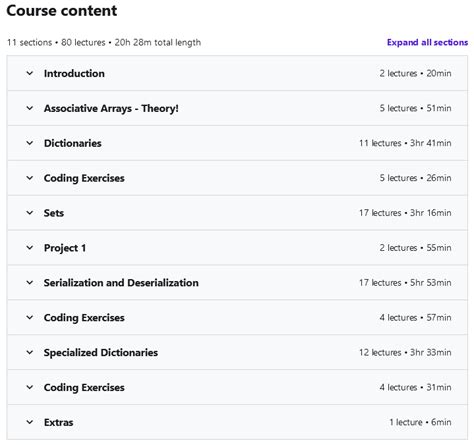Click chevron beside Specialized Dictionaries
The image size is (474, 445).
tap(30, 352)
